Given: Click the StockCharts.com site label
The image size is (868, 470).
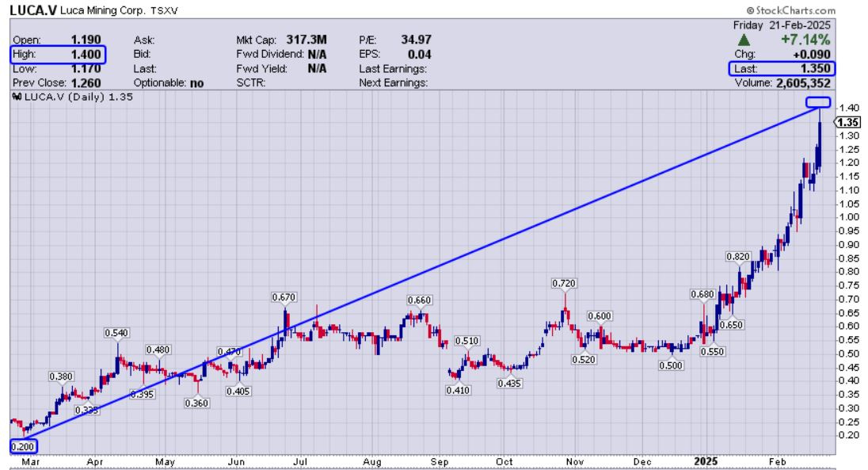Looking at the screenshot, I should click(790, 10).
